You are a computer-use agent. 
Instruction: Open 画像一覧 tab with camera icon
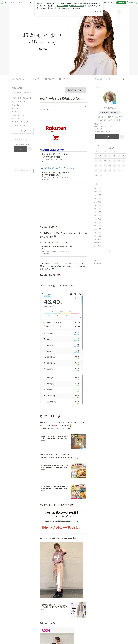pyautogui.click(x=49, y=79)
